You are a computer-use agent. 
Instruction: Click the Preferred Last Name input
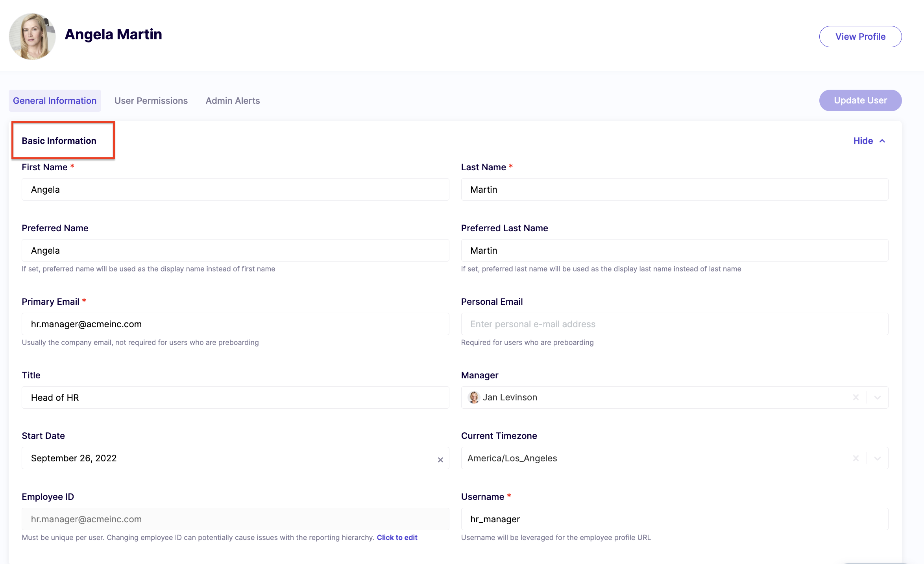675,251
